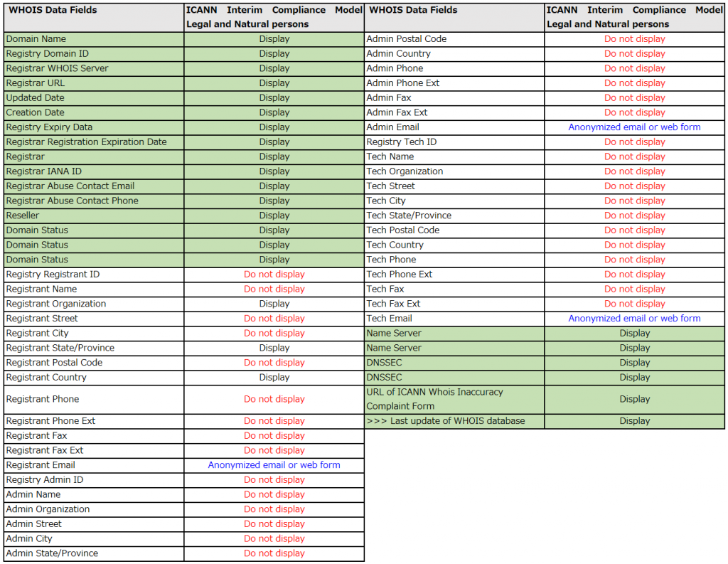
Task: Select the "Registrar URL" row label
Action: (x=94, y=83)
